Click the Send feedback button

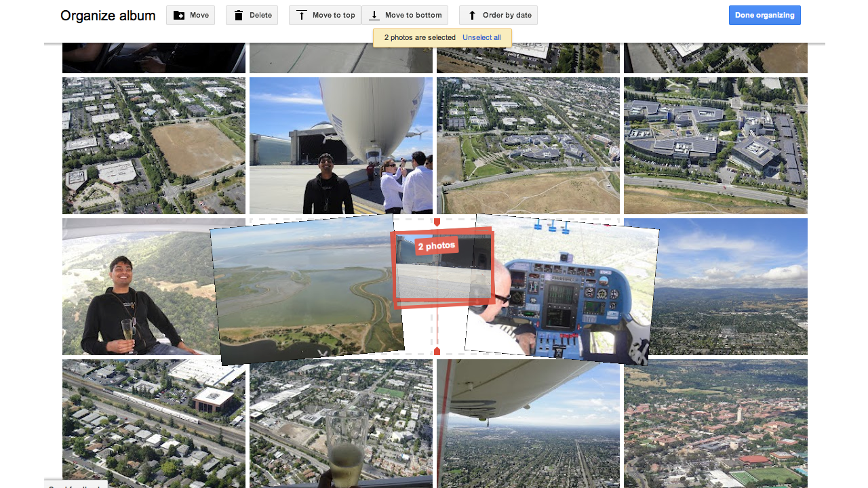pyautogui.click(x=76, y=485)
